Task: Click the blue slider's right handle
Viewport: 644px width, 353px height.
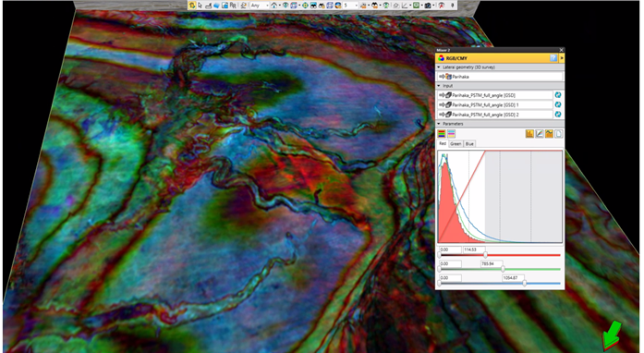Action: click(525, 283)
